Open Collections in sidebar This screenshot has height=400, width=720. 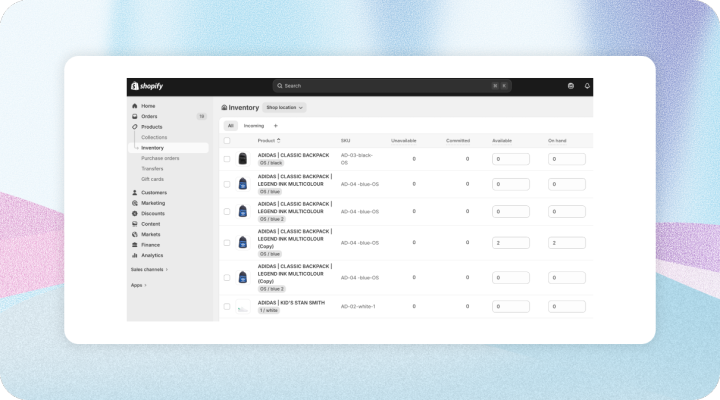click(x=154, y=137)
